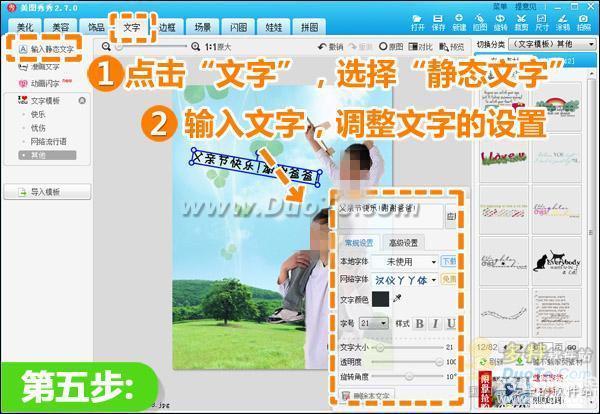Screen dimensions: 600x414
Task: Select the black cat Everybody template thumbnail
Action: click(x=557, y=262)
